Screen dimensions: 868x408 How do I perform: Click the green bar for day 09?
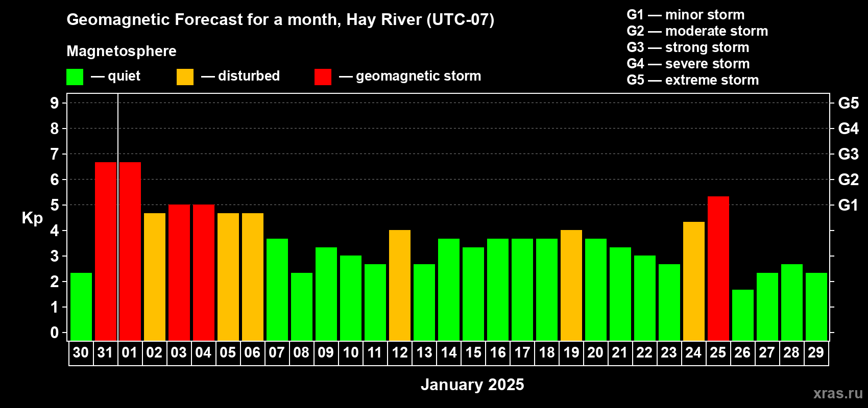point(326,294)
